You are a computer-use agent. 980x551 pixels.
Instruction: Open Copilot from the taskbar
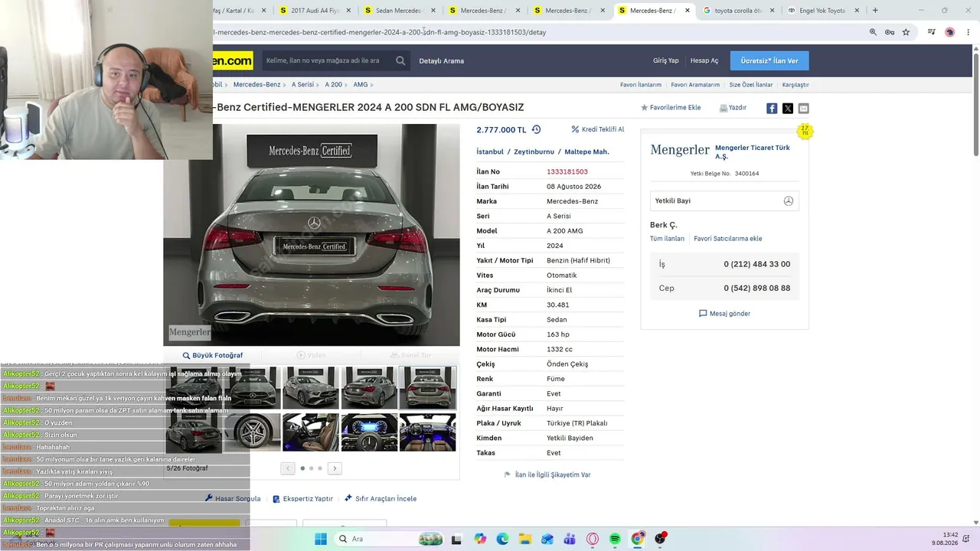click(x=480, y=539)
